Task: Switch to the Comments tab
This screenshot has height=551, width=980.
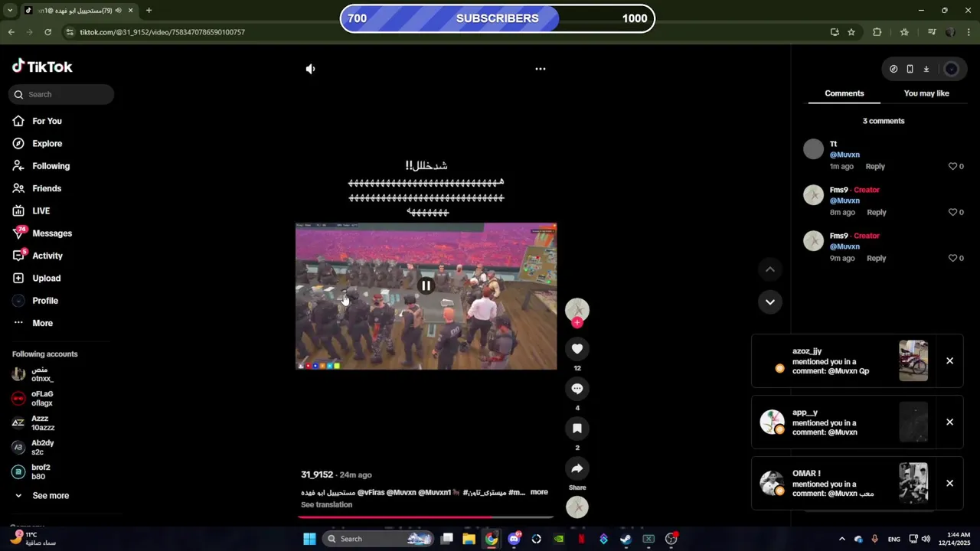Action: pos(844,93)
